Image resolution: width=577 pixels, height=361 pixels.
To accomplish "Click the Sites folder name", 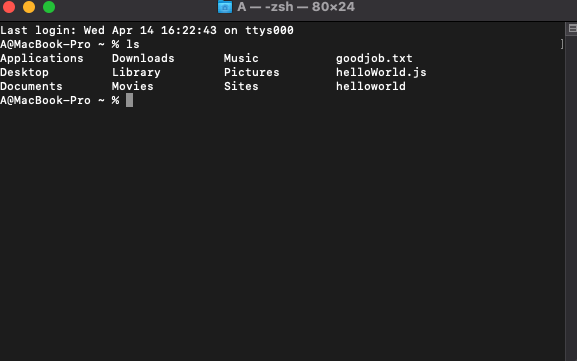I will [x=241, y=86].
